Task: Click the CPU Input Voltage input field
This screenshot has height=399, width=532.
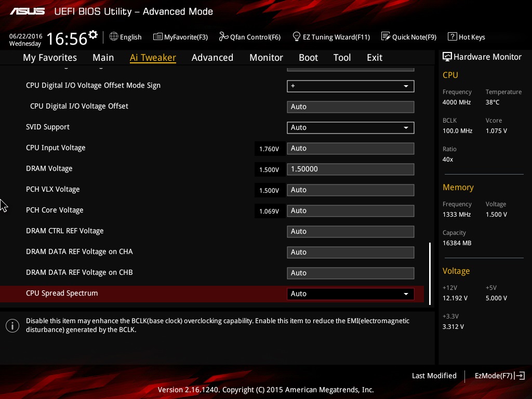Action: click(351, 148)
